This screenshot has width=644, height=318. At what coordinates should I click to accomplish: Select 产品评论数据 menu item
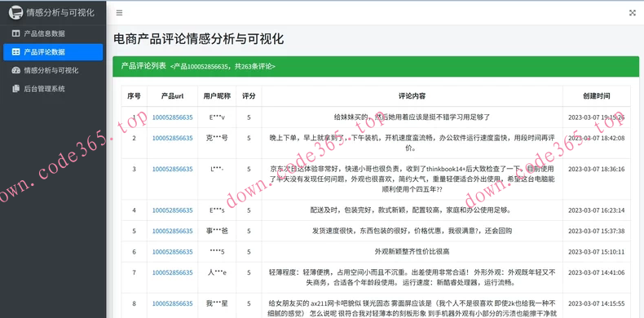(53, 52)
